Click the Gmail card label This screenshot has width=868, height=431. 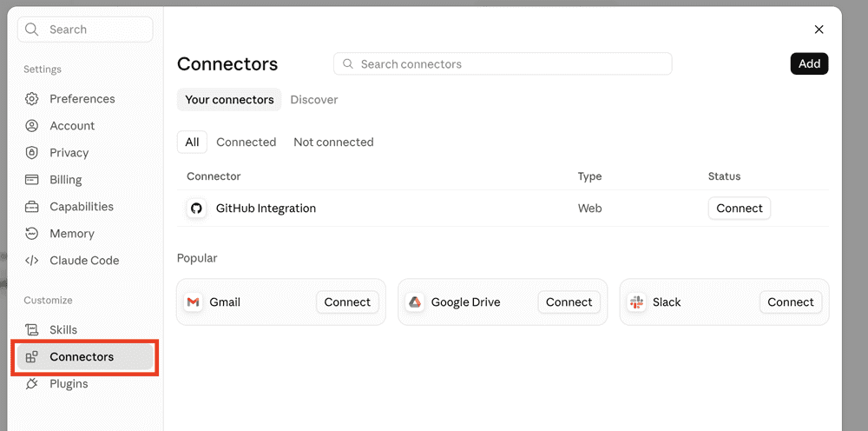(225, 302)
